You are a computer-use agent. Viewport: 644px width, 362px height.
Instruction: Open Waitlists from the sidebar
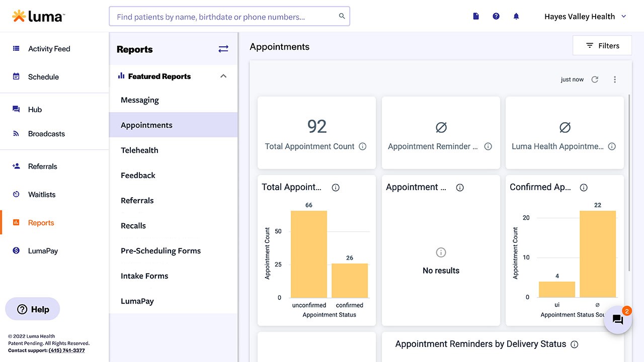(42, 195)
